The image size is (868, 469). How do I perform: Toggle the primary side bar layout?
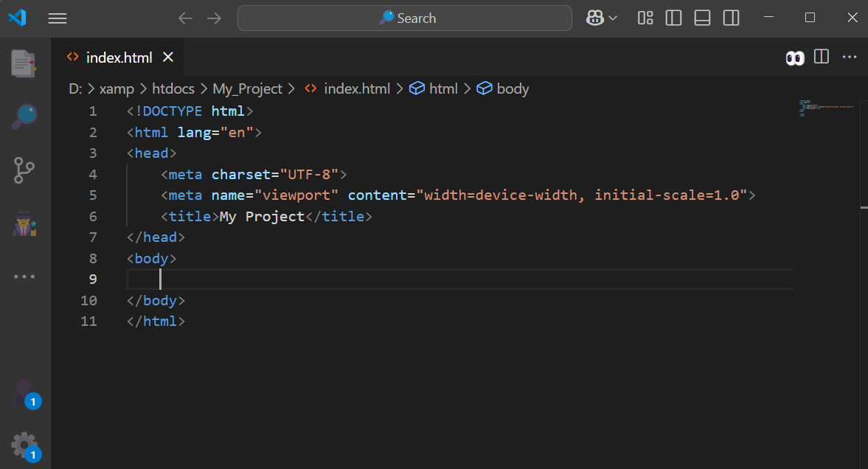click(674, 18)
